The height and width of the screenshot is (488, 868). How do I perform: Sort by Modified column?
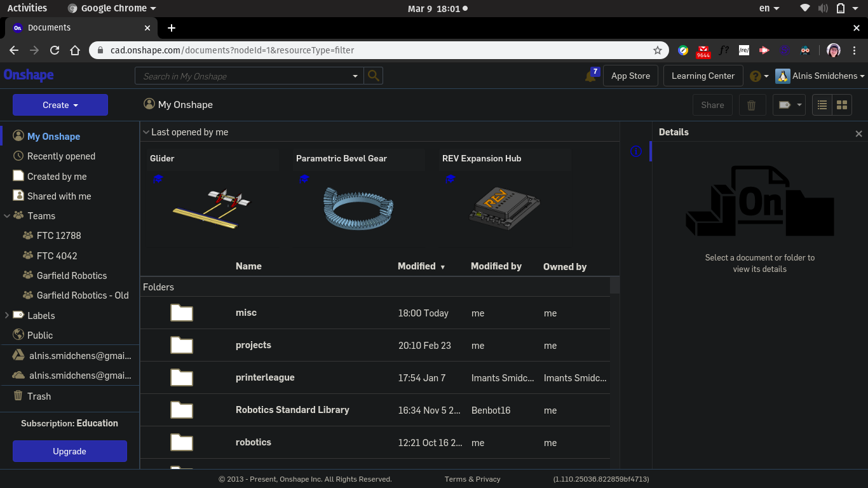pos(421,266)
